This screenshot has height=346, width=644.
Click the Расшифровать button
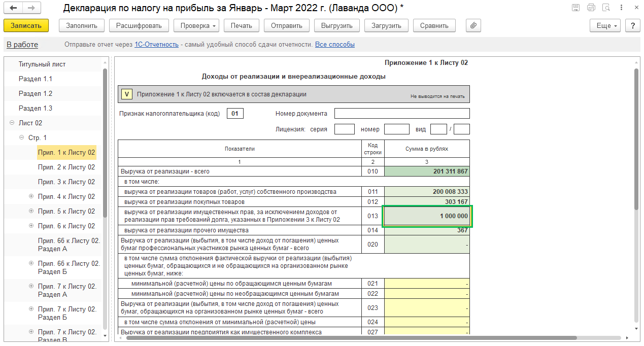139,25
